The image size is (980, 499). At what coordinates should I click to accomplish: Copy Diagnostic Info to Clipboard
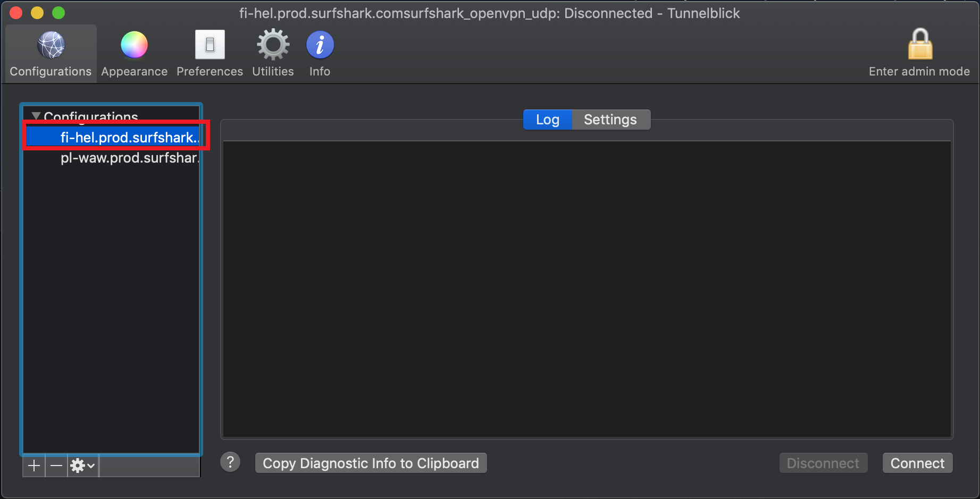coord(371,463)
